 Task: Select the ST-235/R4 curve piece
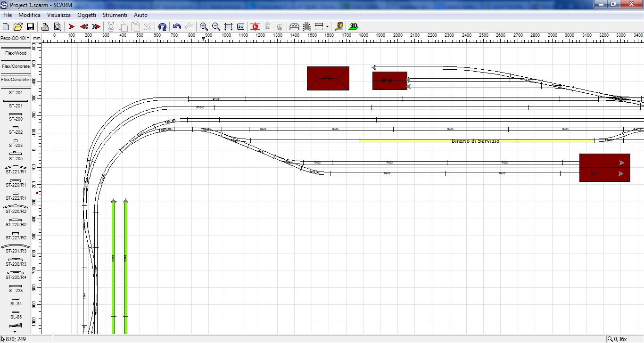click(16, 275)
